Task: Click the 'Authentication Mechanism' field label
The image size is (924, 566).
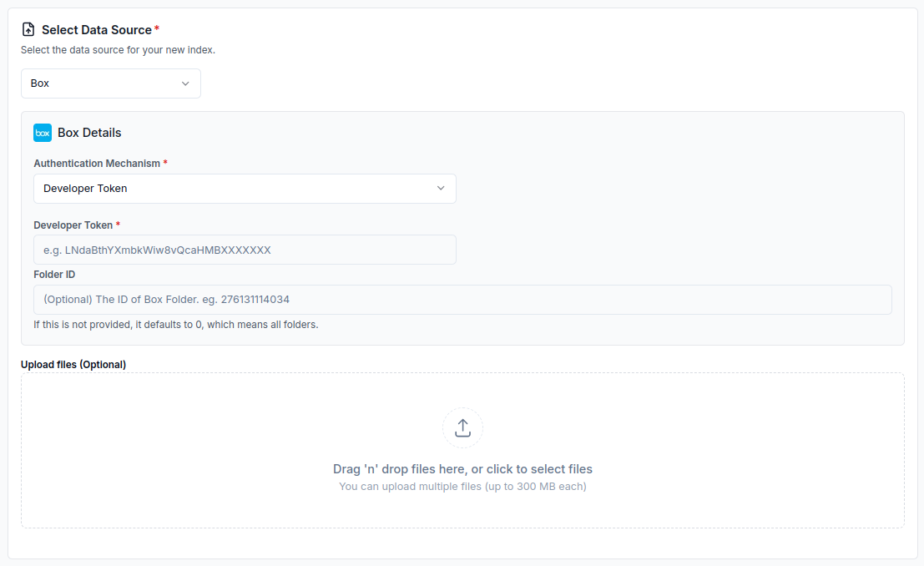Action: 97,164
